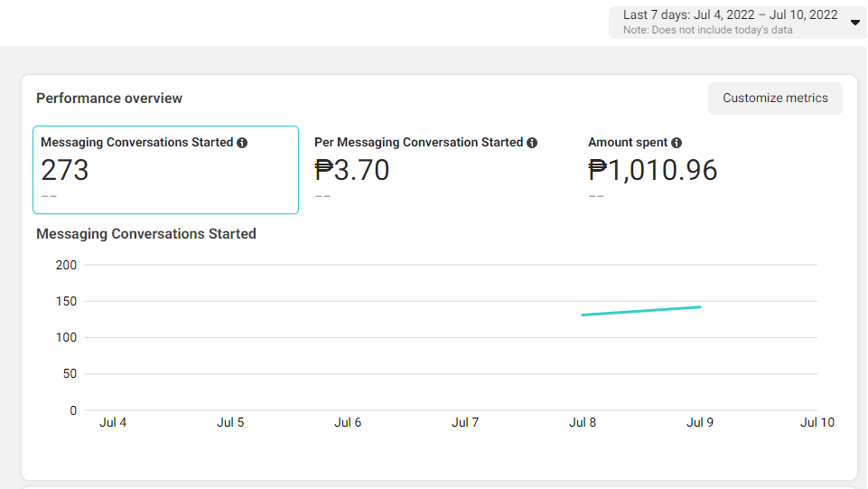Click info icon next to Amount spent
Viewport: 868px width, 489px height.
tap(677, 143)
